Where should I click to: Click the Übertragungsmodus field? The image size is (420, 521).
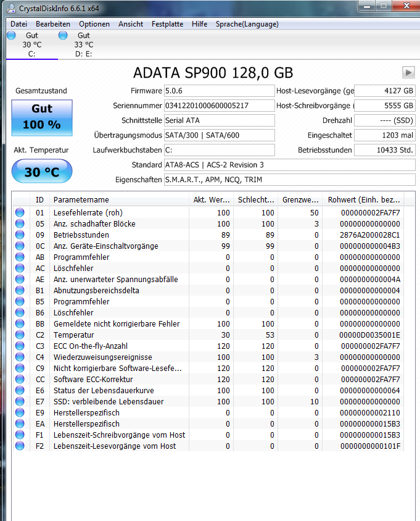pos(220,135)
